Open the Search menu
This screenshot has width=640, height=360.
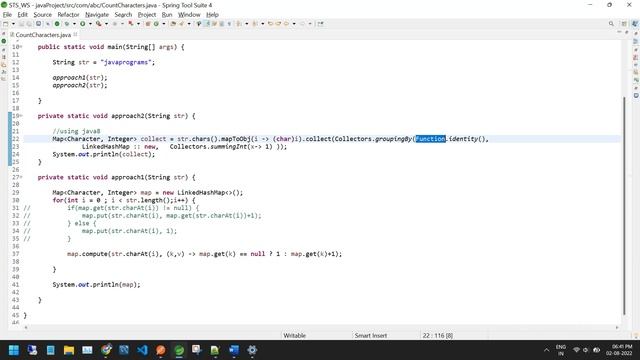pos(123,15)
